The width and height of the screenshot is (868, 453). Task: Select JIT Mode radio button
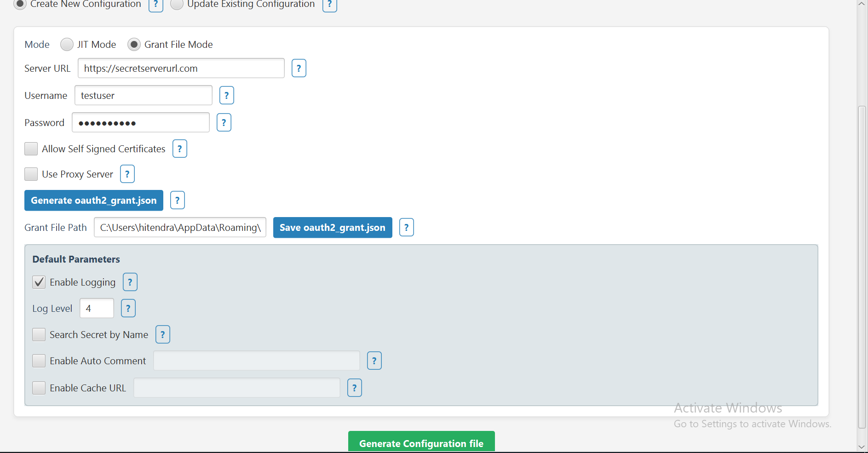[67, 45]
